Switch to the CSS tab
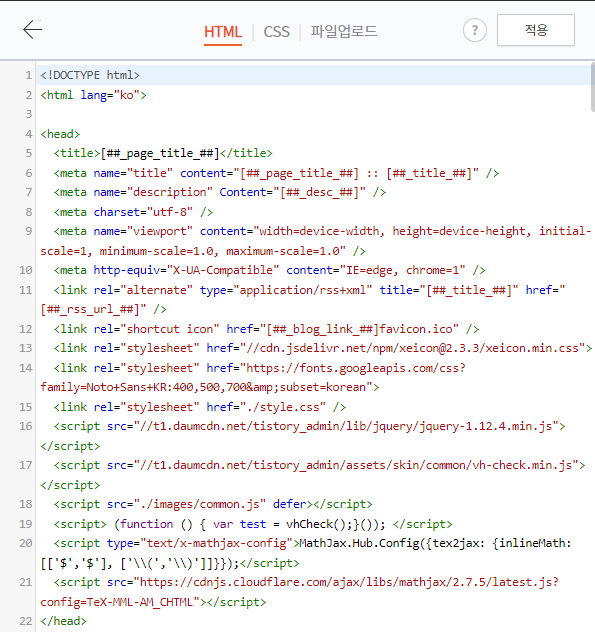The width and height of the screenshot is (595, 632). [277, 32]
